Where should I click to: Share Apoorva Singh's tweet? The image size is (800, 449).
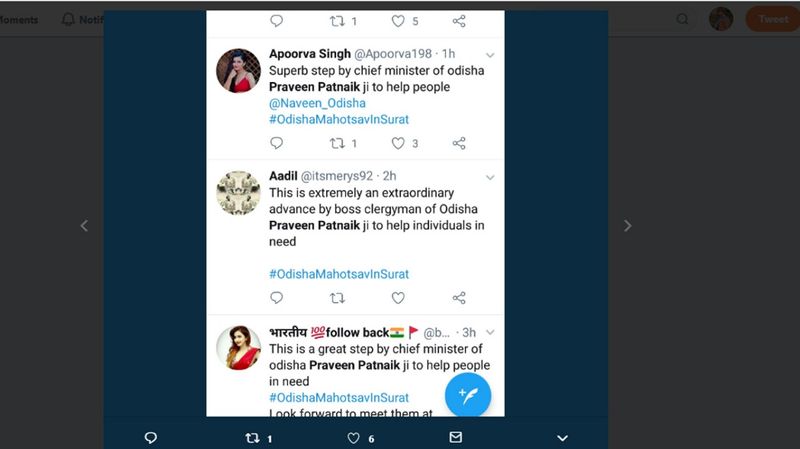[x=459, y=143]
